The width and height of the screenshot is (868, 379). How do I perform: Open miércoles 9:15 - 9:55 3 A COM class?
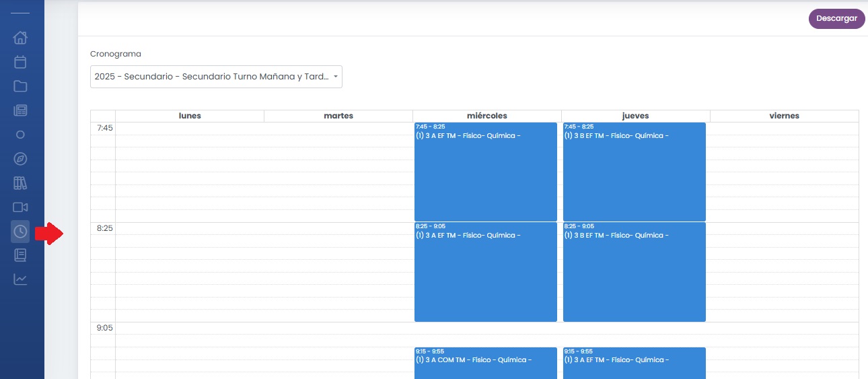486,363
